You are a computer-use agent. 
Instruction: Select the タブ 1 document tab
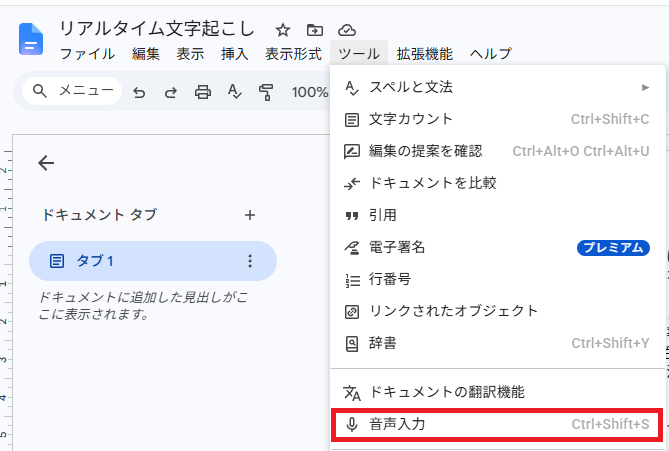coord(153,261)
